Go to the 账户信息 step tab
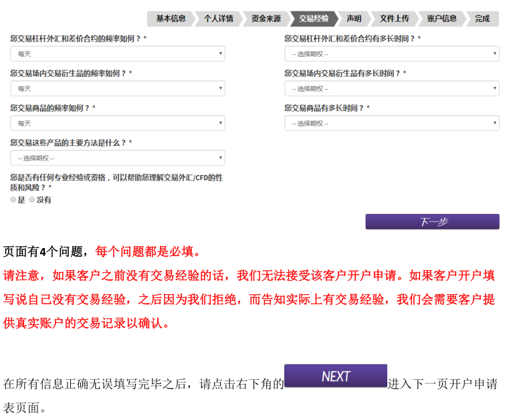Screen dimensions: 505x420 point(441,19)
